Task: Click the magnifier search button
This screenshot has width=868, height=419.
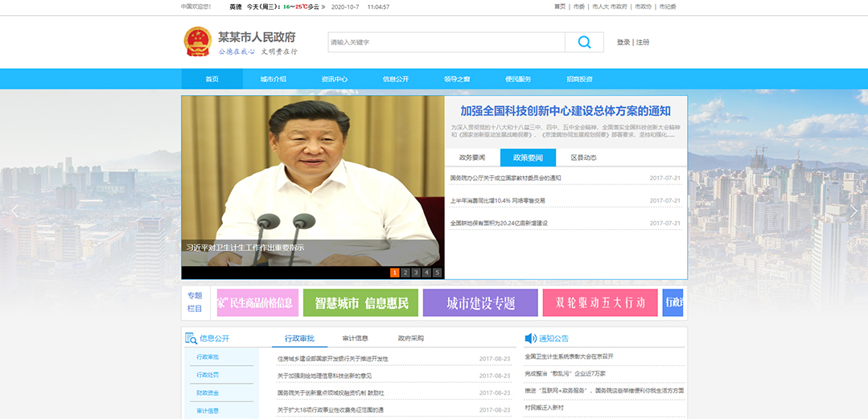Action: [x=584, y=43]
